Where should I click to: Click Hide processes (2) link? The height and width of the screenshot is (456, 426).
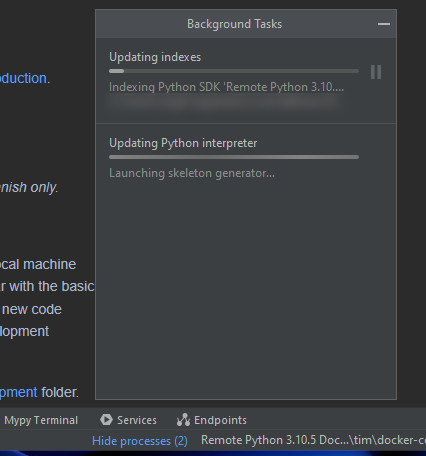[x=140, y=441]
